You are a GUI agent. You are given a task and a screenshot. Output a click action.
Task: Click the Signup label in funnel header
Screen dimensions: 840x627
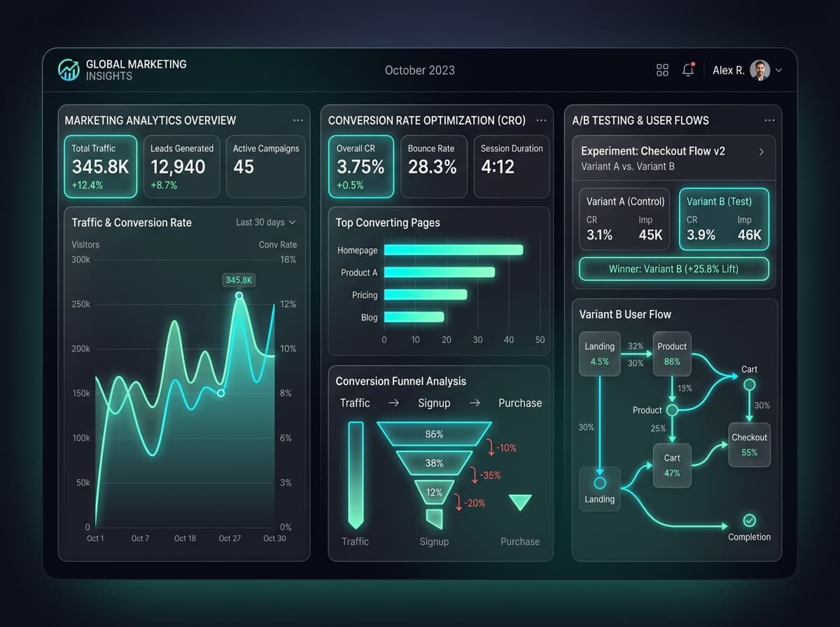click(434, 403)
